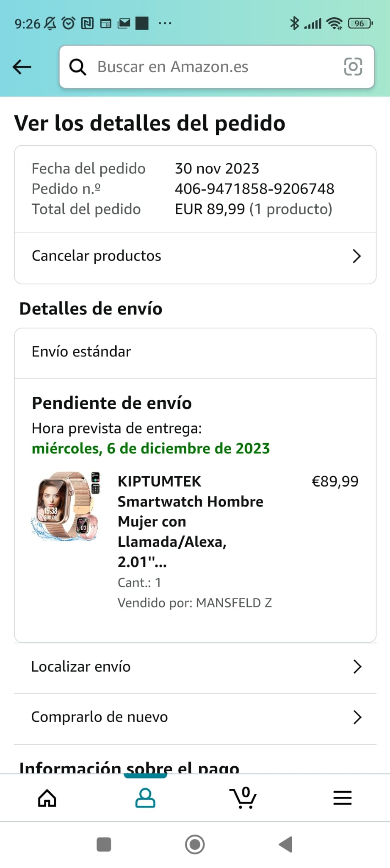
Task: Go to the Home tab icon
Action: pyautogui.click(x=47, y=798)
